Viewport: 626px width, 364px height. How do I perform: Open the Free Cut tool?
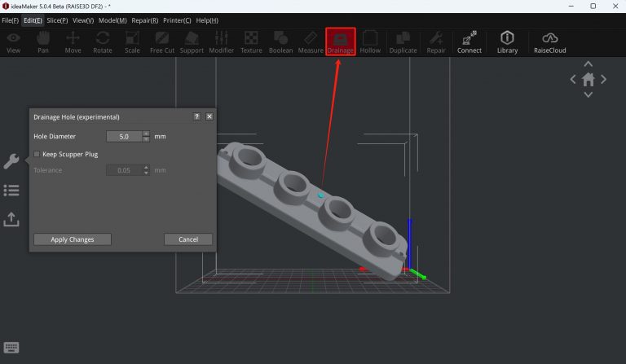click(x=162, y=42)
